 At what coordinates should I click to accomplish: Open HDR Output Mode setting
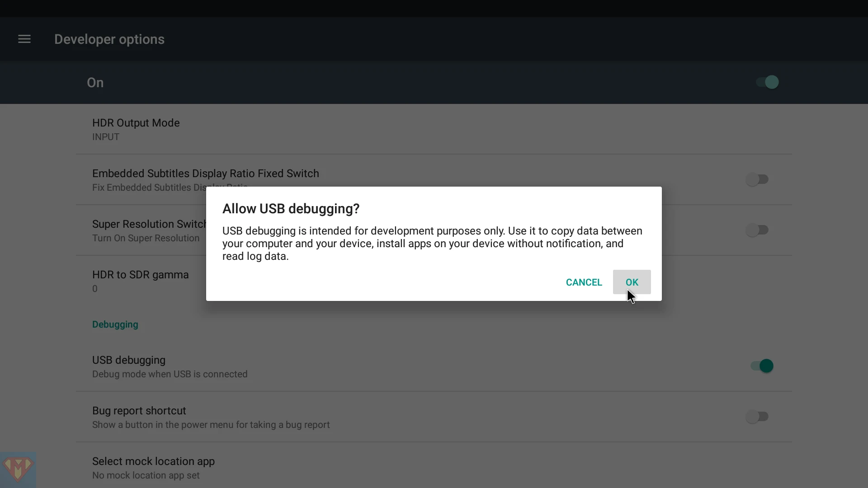(x=434, y=129)
